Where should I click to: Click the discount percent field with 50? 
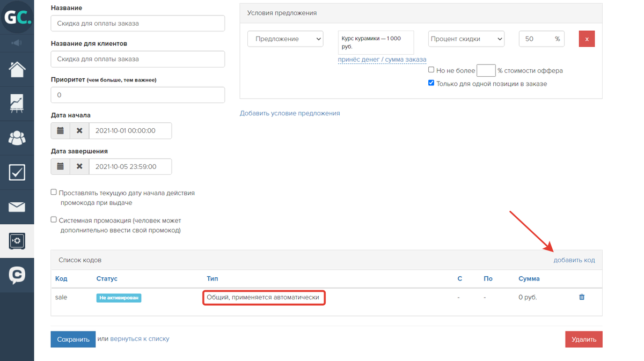coord(541,39)
